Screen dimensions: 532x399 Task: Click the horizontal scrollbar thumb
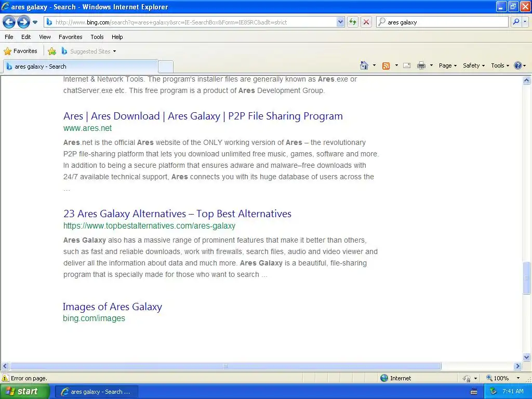[225, 366]
